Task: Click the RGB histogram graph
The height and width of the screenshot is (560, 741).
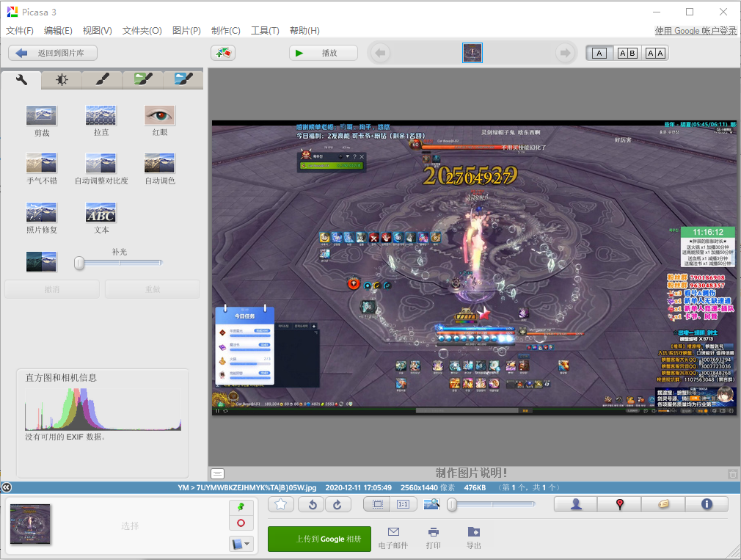Action: 103,410
